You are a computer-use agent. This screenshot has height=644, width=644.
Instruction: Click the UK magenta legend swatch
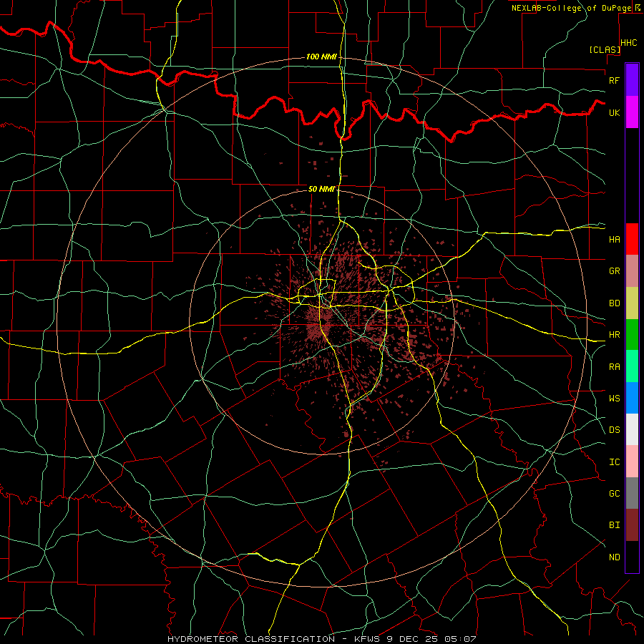(632, 112)
